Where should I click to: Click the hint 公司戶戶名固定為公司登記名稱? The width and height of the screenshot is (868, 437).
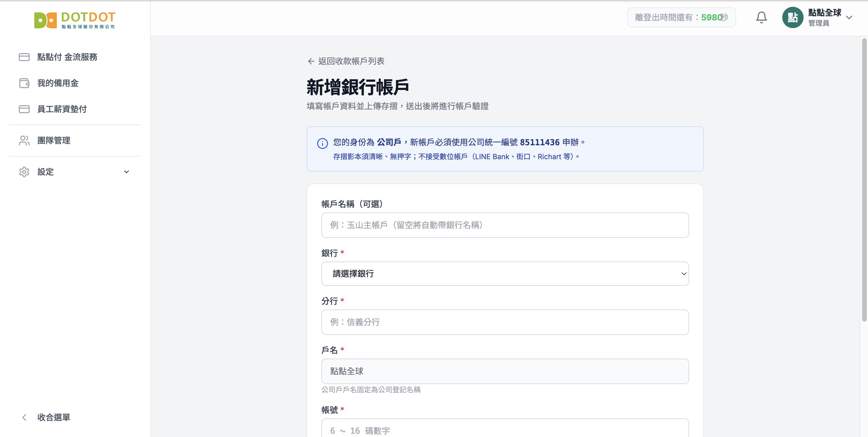click(x=371, y=389)
